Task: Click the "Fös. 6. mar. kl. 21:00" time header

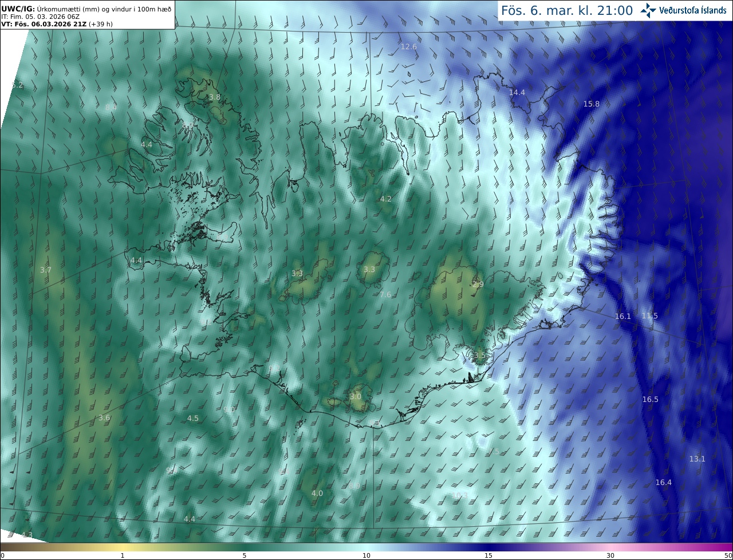Action: point(567,10)
